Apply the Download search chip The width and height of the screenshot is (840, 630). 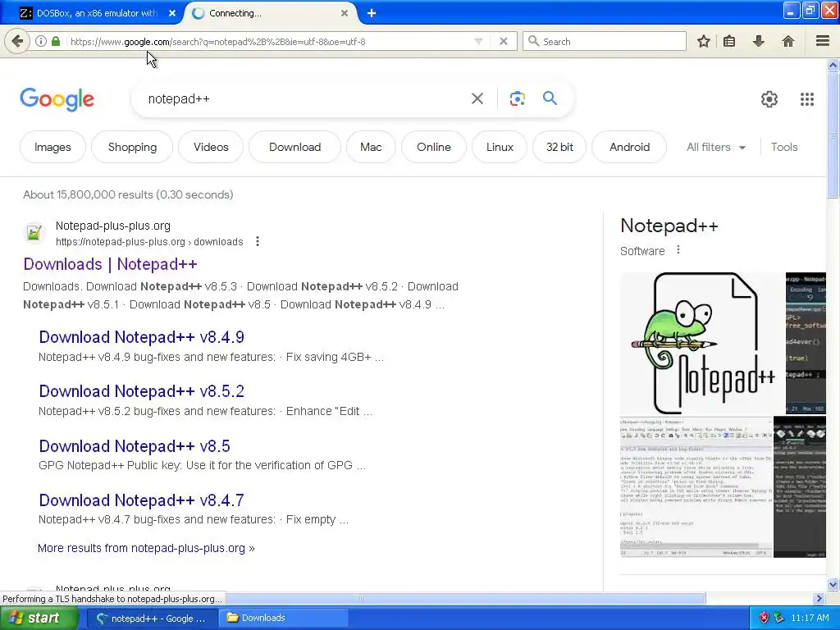(x=294, y=147)
